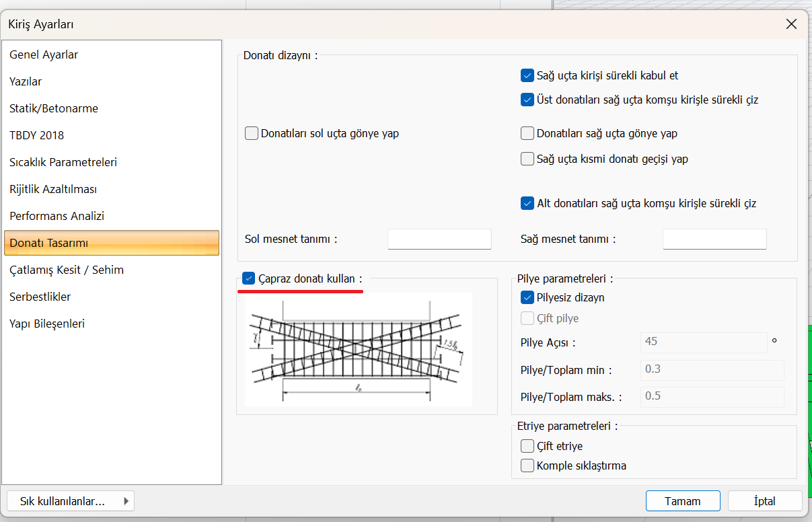The image size is (812, 522).
Task: Click the Sol mesnet tanımı field
Action: [439, 239]
